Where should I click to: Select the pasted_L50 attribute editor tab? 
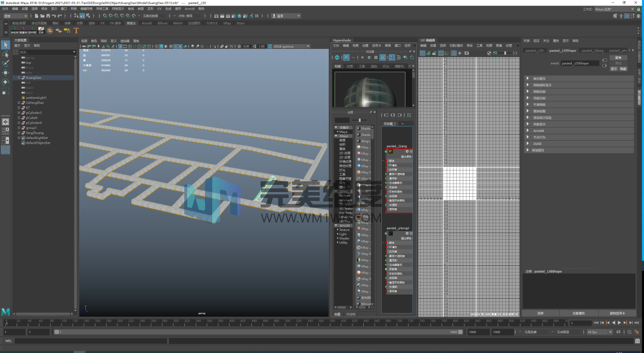[x=534, y=51]
